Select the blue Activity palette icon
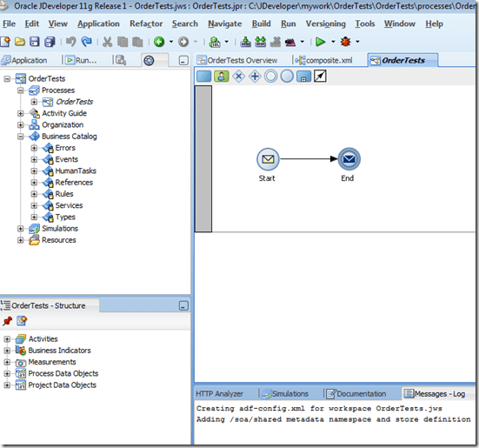 [x=203, y=76]
